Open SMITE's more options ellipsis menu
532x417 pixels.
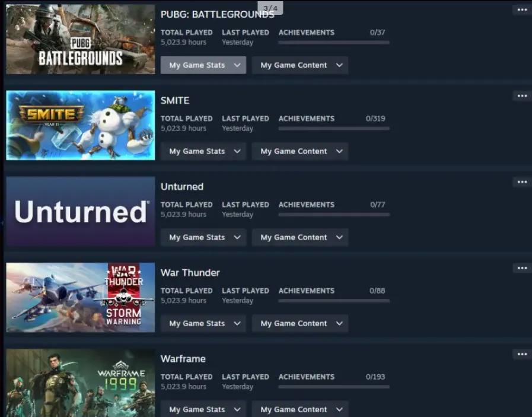(x=522, y=96)
